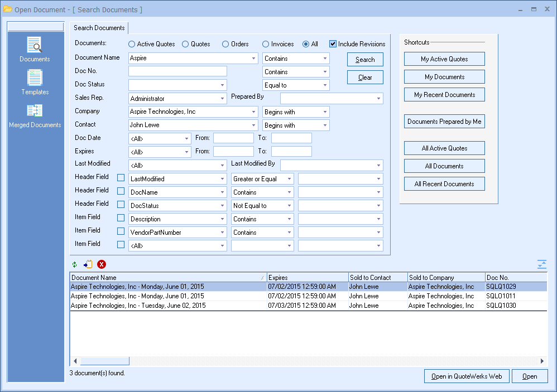Collapse the search panel with the double-arrow icon
The height and width of the screenshot is (392, 557).
click(x=541, y=264)
